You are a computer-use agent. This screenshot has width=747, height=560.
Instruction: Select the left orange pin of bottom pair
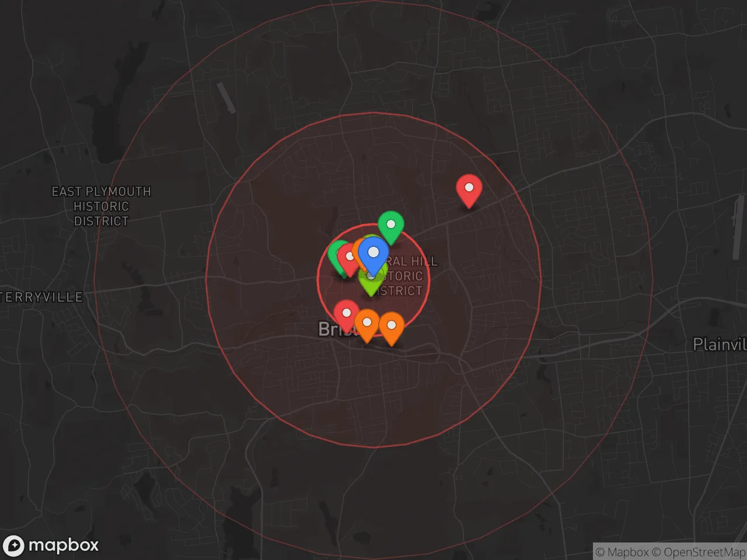point(366,323)
